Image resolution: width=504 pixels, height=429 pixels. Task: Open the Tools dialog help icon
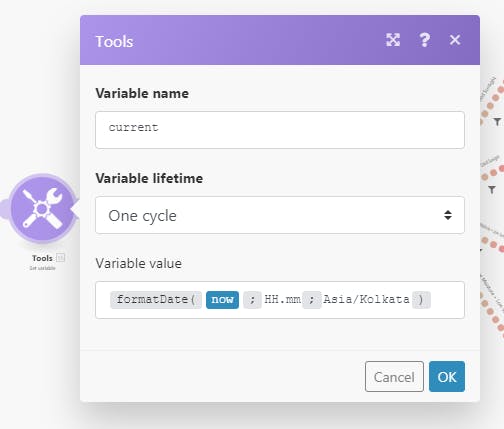[424, 40]
